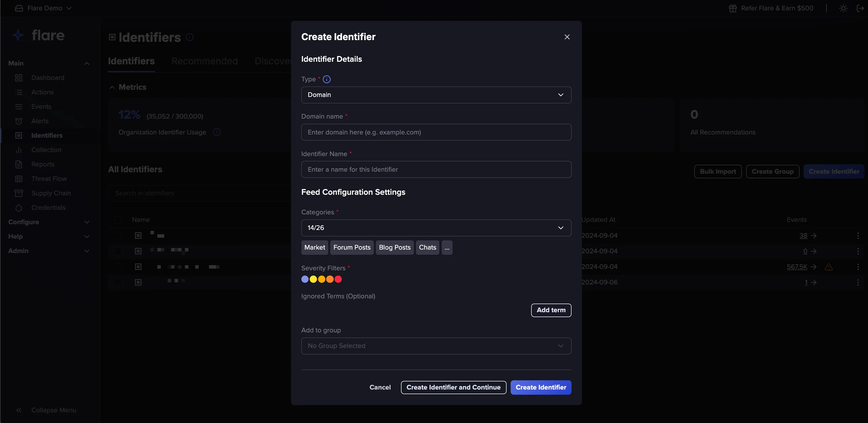Toggle the light theme sun icon
Image resolution: width=868 pixels, height=423 pixels.
click(x=843, y=8)
